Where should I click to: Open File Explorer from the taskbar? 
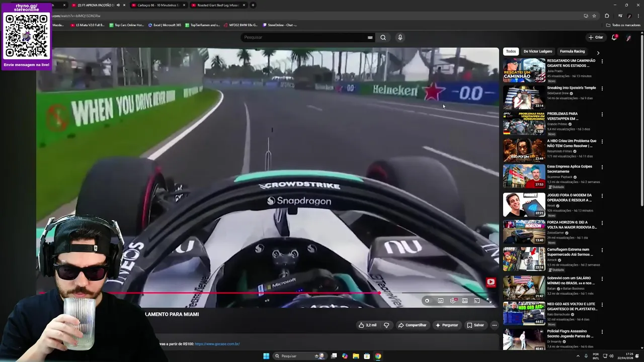tap(356, 356)
